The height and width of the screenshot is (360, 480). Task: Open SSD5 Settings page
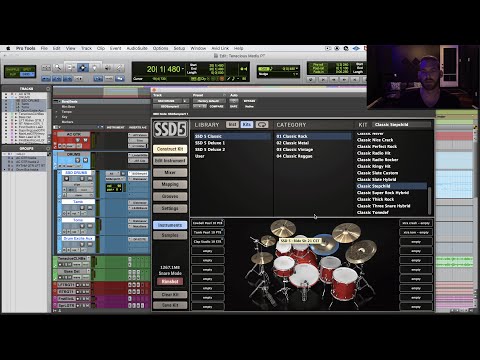coord(170,208)
